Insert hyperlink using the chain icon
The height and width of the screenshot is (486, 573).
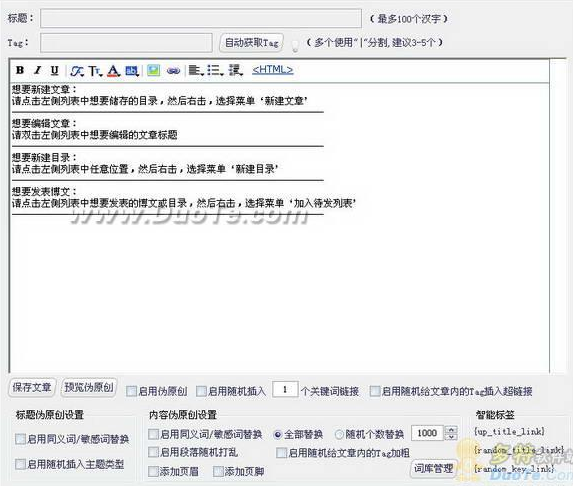pos(173,71)
